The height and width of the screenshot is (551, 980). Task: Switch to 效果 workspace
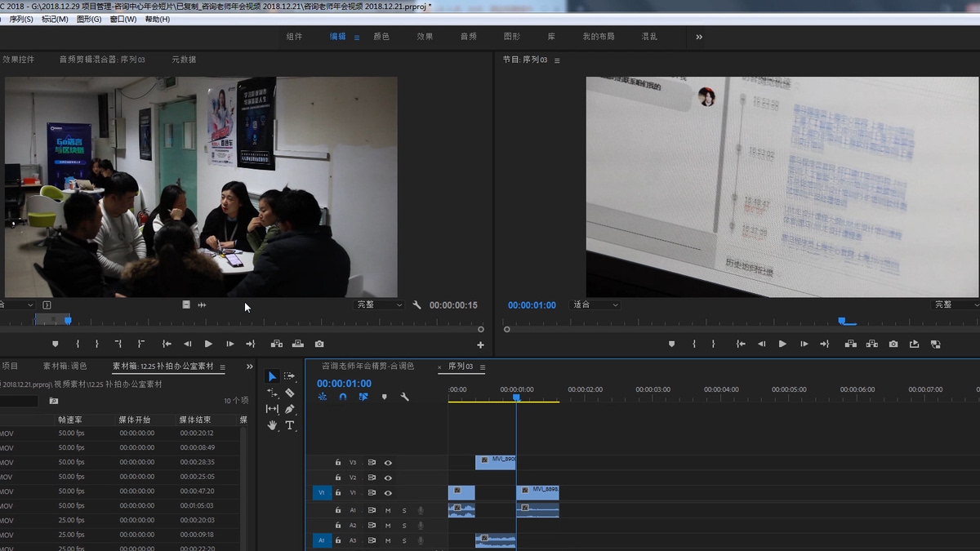pos(425,37)
